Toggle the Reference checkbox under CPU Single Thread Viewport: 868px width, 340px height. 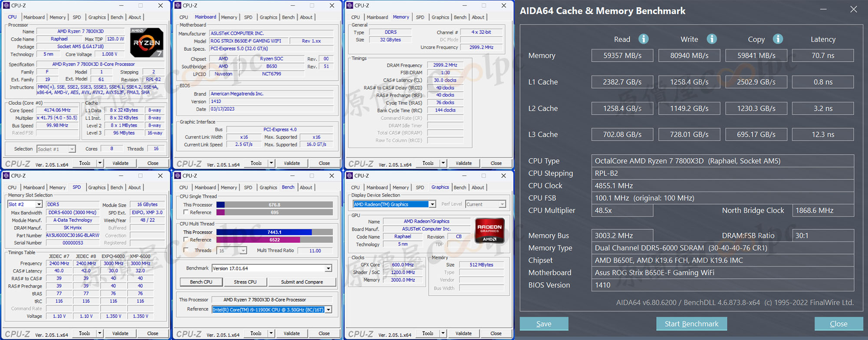tap(186, 212)
